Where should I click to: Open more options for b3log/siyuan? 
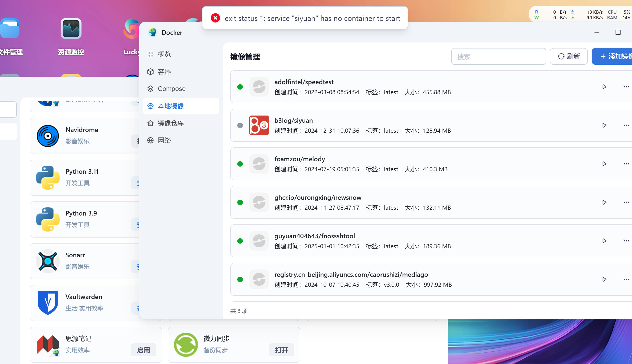click(x=626, y=125)
